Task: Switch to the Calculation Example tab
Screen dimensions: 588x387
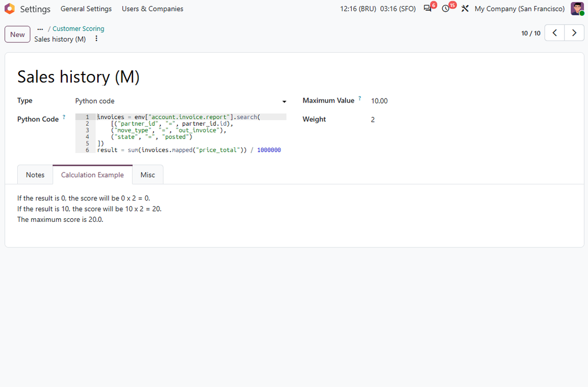Action: coord(92,175)
